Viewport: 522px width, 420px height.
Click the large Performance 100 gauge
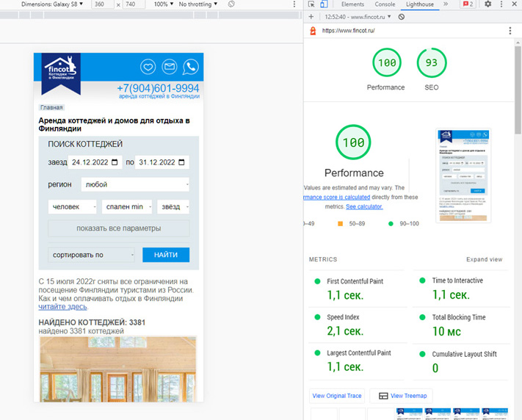pyautogui.click(x=353, y=142)
